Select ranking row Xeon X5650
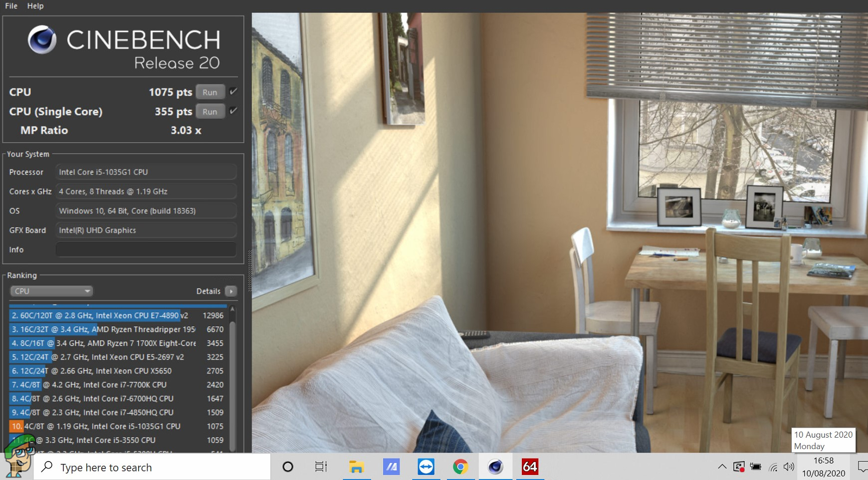868x480 pixels. pos(118,371)
